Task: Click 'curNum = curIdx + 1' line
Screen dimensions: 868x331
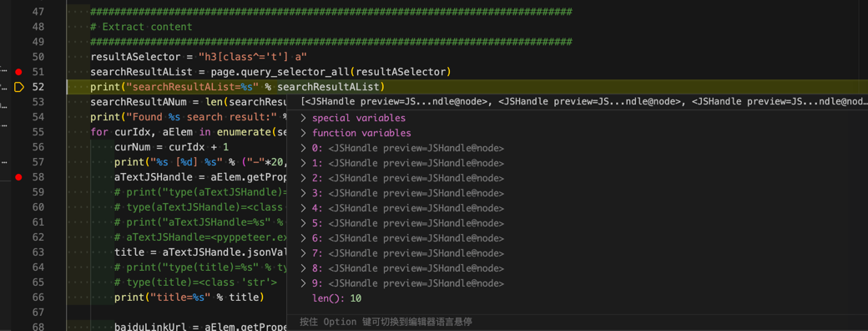Action: click(x=172, y=147)
